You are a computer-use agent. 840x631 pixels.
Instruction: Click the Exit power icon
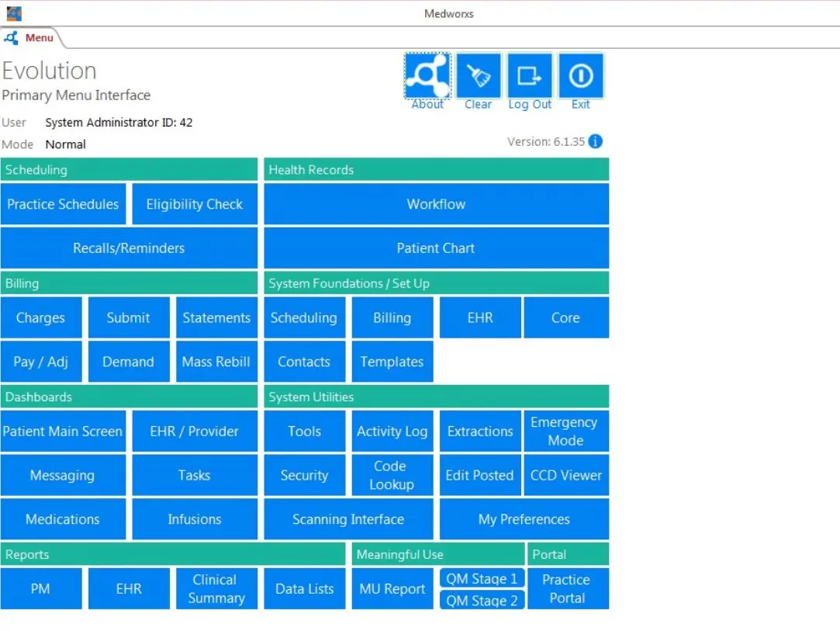point(581,76)
